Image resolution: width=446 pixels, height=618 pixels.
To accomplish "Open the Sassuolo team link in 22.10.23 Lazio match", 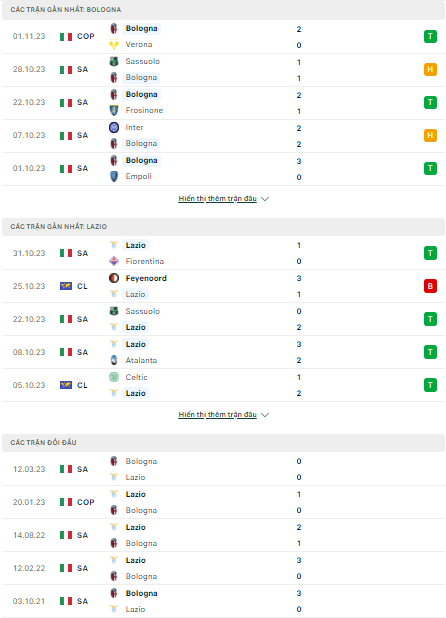I will tap(143, 311).
